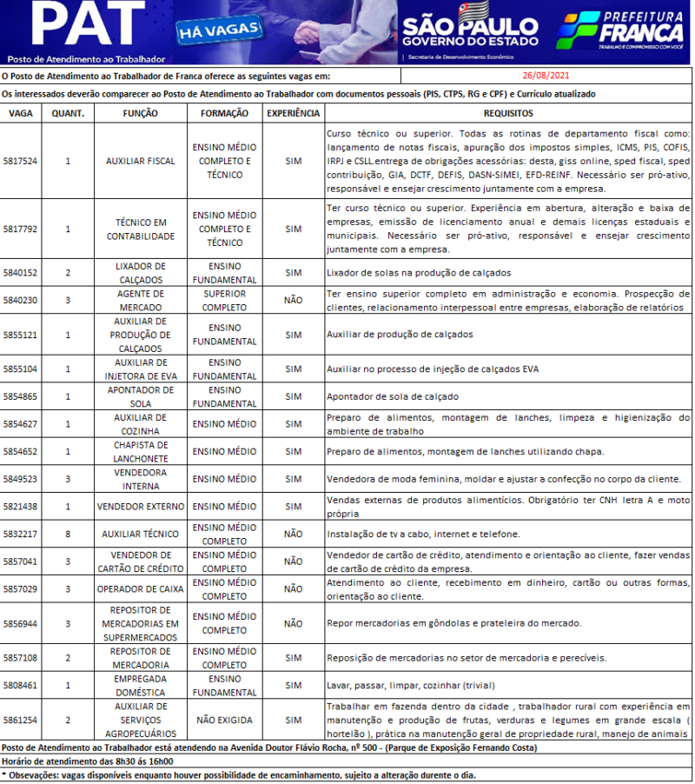Click the VAGA column header

21,114
